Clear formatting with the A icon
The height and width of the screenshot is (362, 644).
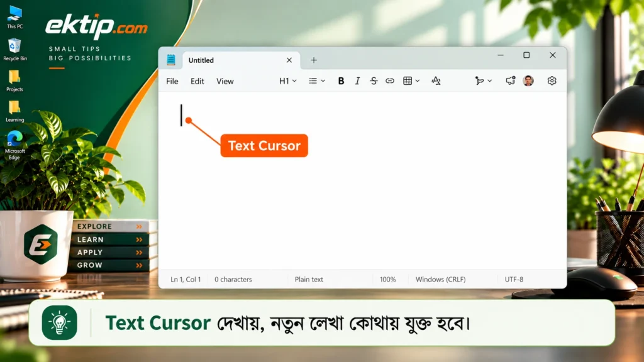436,81
